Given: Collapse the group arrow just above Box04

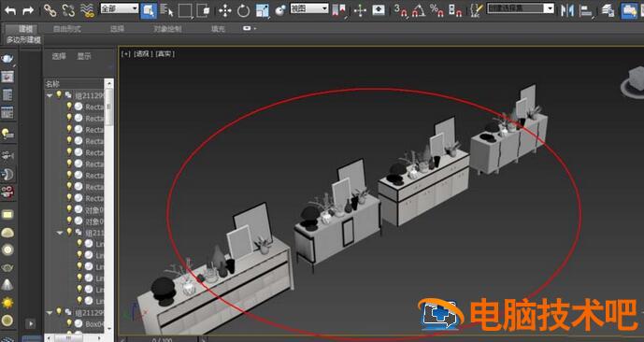Looking at the screenshot, I should 50,313.
